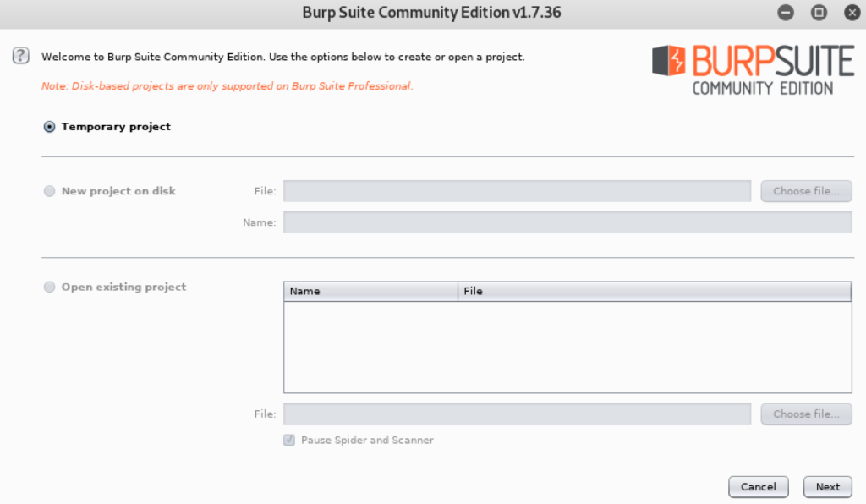Maximize the Burp Suite window
This screenshot has width=866, height=504.
pyautogui.click(x=819, y=12)
